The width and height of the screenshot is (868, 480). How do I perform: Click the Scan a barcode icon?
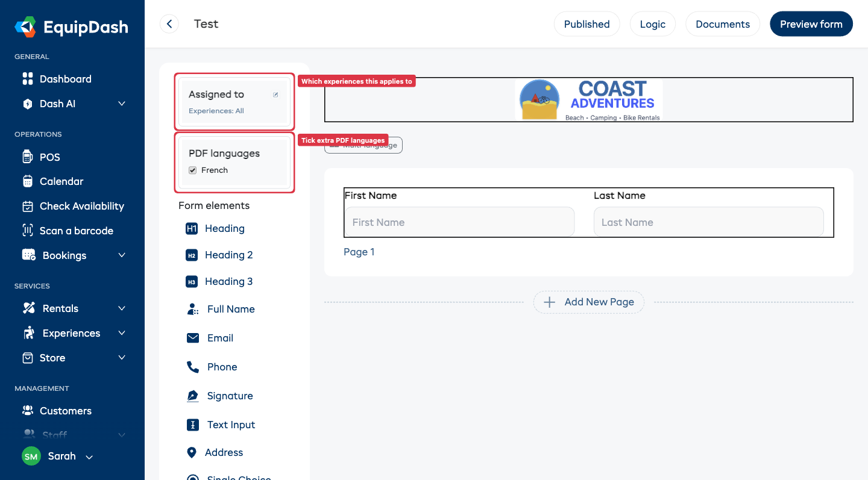point(27,231)
